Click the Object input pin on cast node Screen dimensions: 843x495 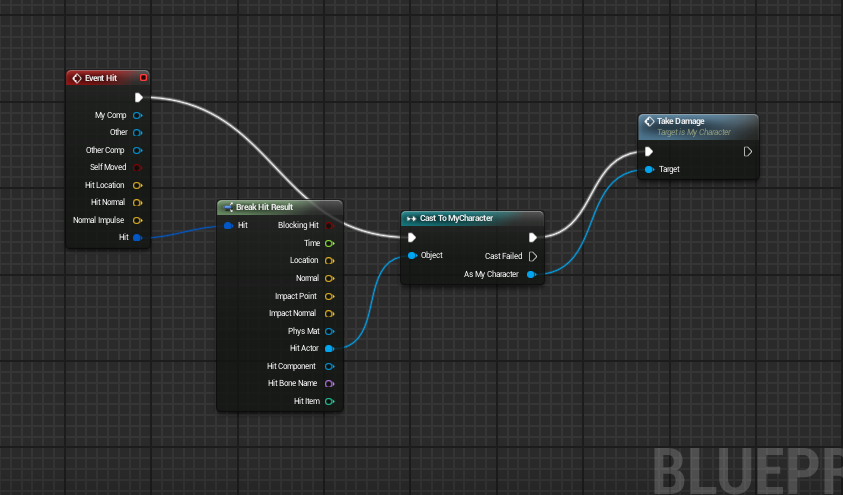click(x=412, y=255)
